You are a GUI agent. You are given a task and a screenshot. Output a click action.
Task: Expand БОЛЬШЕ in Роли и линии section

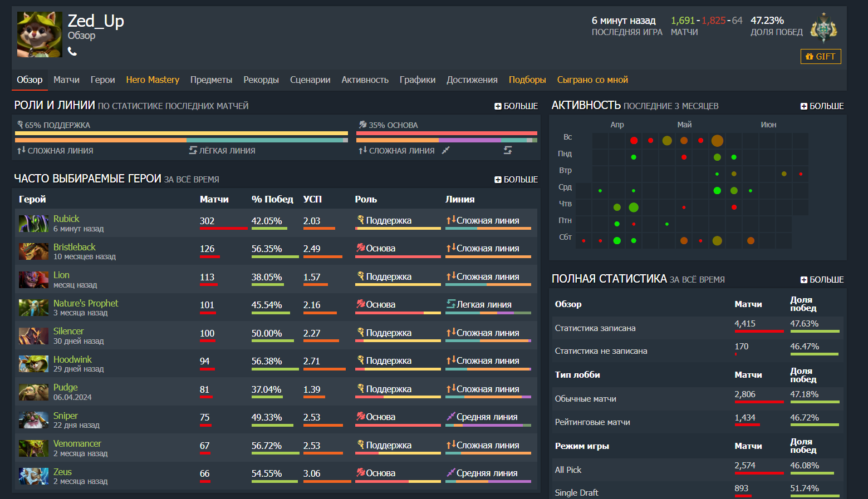tap(516, 106)
